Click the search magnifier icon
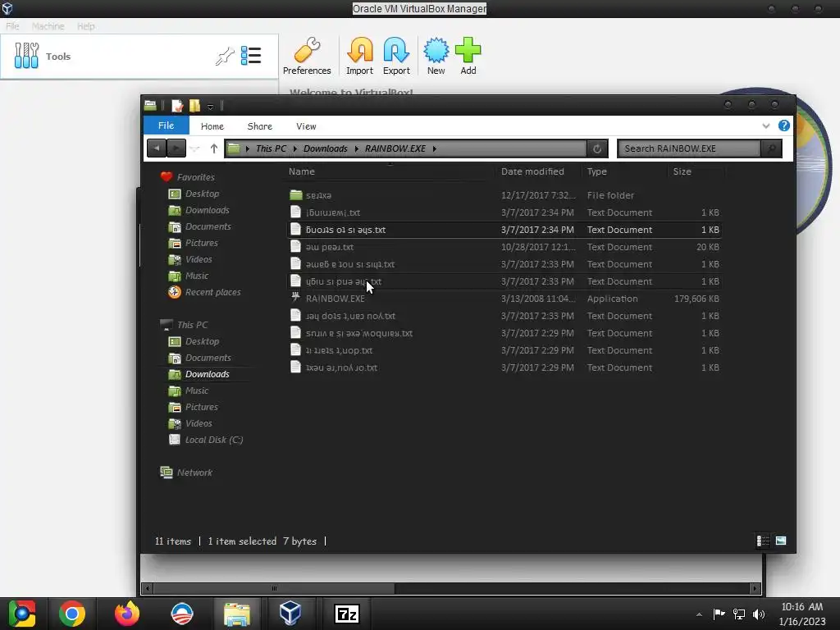This screenshot has width=840, height=630. pyautogui.click(x=771, y=148)
